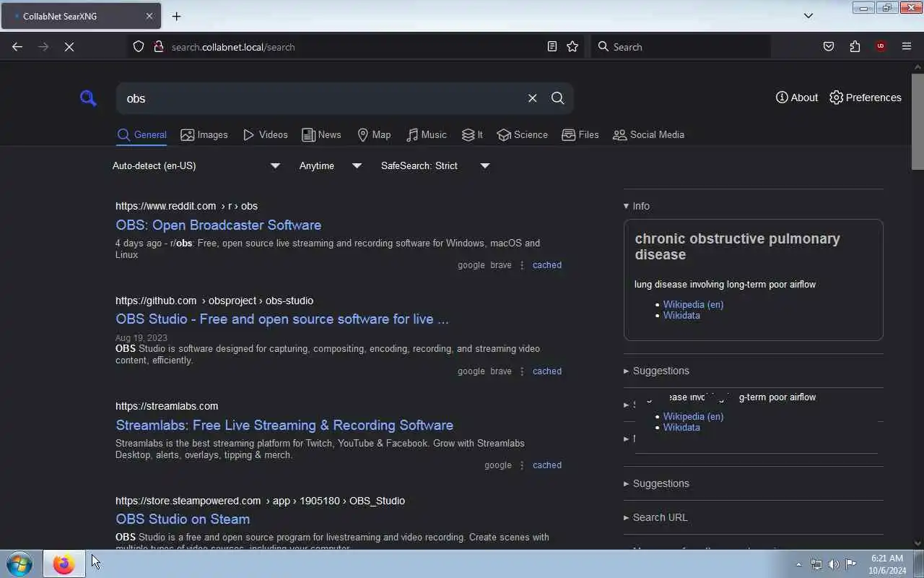Switch to the Music category
This screenshot has width=924, height=578.
click(x=427, y=135)
